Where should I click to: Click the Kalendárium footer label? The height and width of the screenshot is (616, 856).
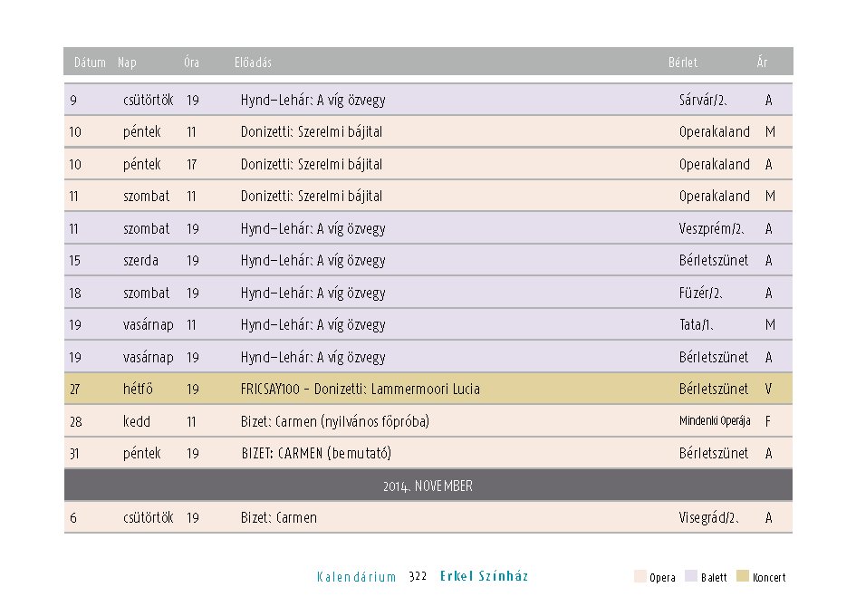pos(357,577)
